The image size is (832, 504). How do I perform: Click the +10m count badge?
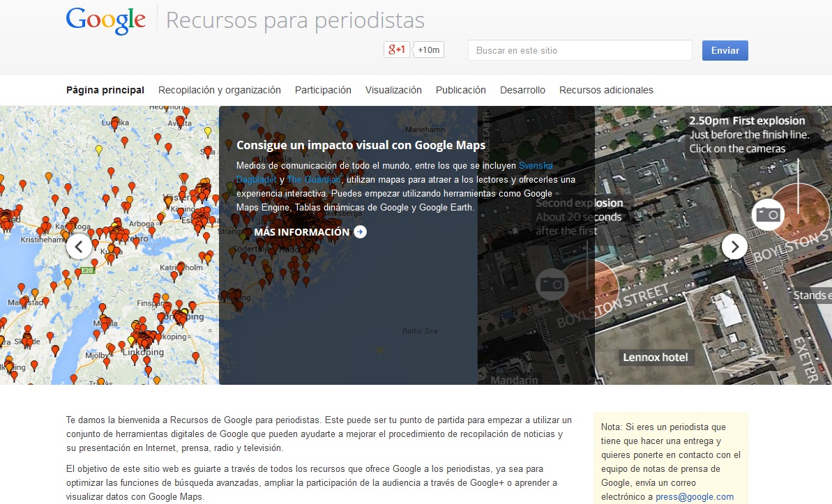pos(429,50)
